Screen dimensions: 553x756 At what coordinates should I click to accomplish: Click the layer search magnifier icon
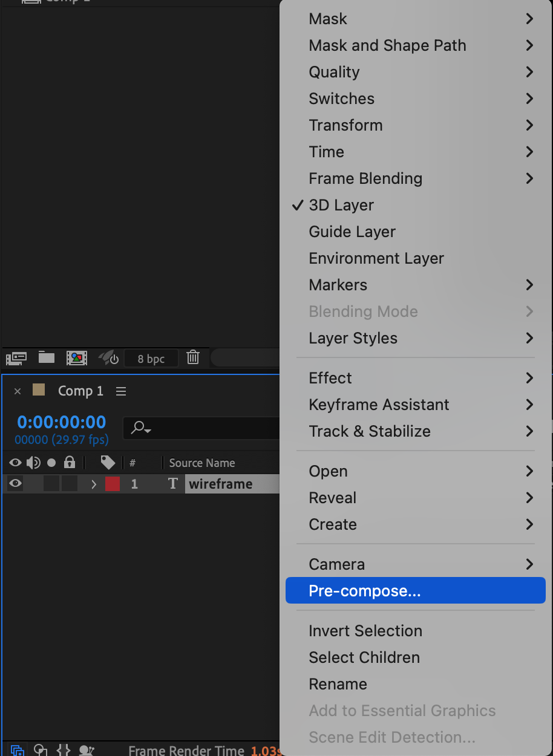(140, 428)
